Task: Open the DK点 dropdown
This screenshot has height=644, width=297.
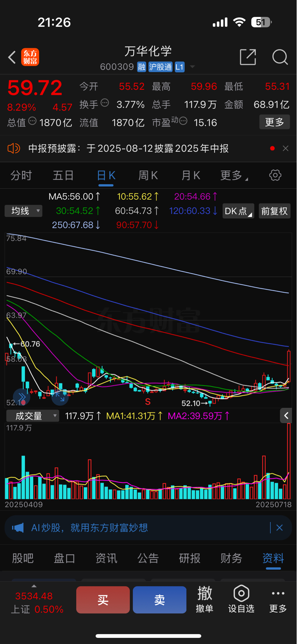Action: click(x=238, y=211)
